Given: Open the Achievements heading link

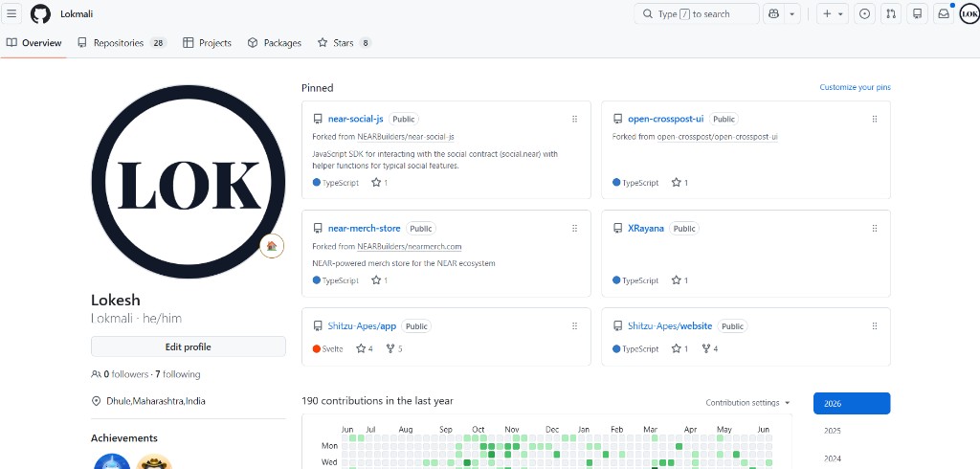Looking at the screenshot, I should (x=123, y=437).
